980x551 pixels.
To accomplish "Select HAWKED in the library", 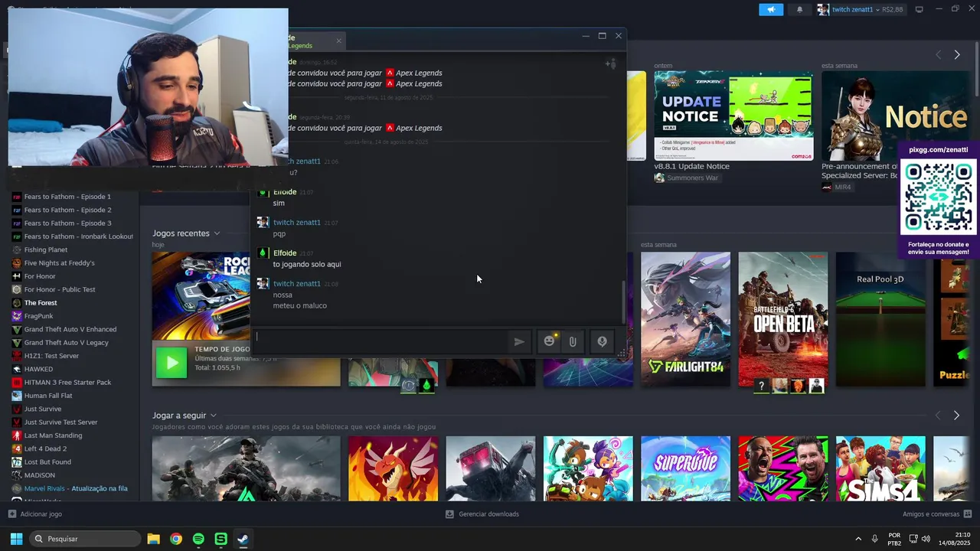I will click(38, 370).
